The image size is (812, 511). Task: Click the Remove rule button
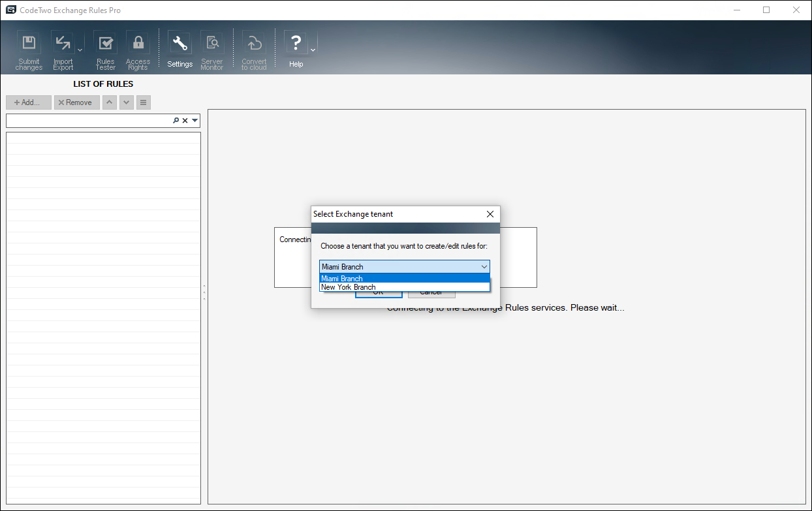coord(77,102)
